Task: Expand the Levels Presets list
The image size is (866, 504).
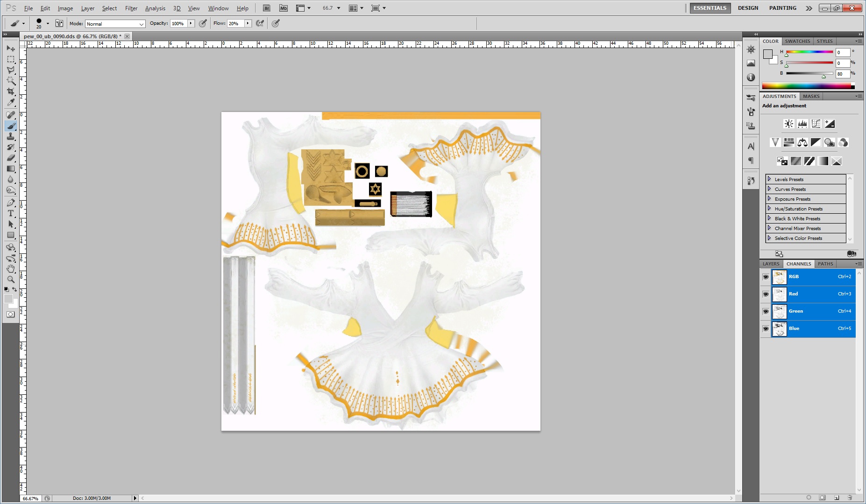Action: (x=769, y=179)
